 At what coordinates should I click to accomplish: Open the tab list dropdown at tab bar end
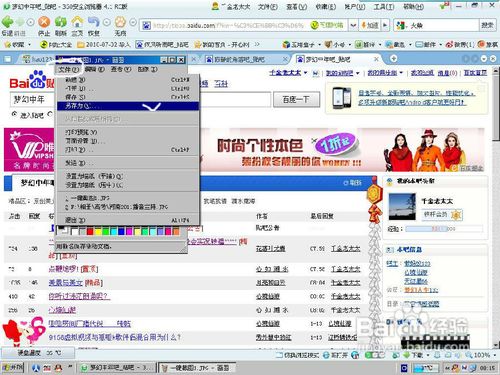click(484, 59)
